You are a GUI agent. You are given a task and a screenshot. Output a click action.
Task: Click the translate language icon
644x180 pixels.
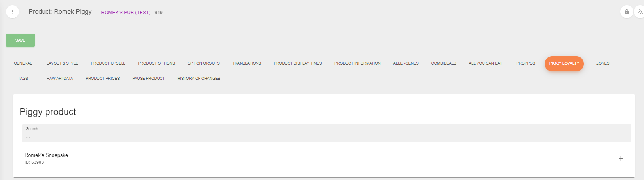point(640,11)
